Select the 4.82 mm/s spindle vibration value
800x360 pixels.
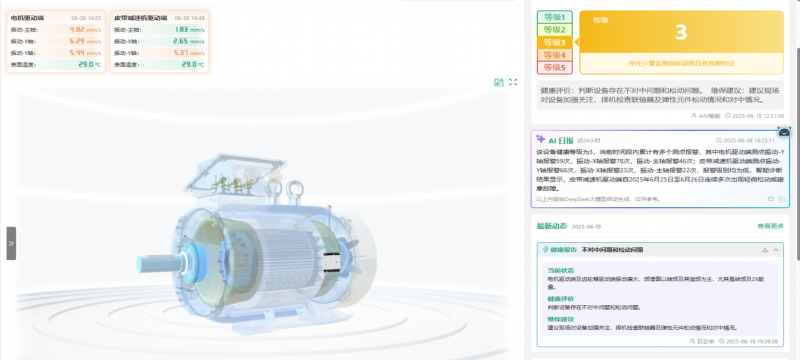(85, 30)
